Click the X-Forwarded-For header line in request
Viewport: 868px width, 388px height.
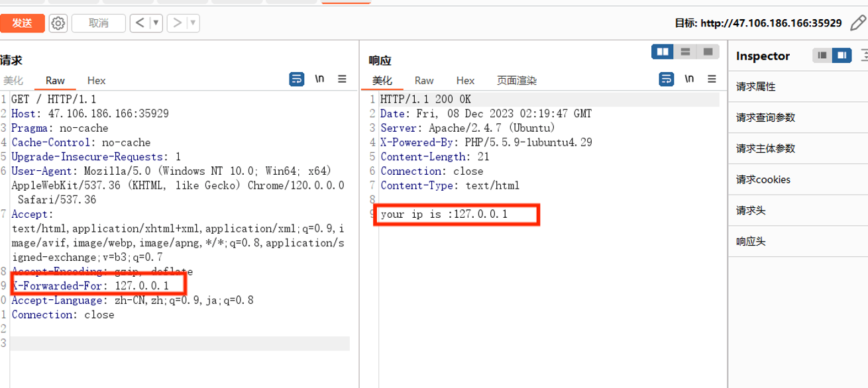(x=90, y=286)
